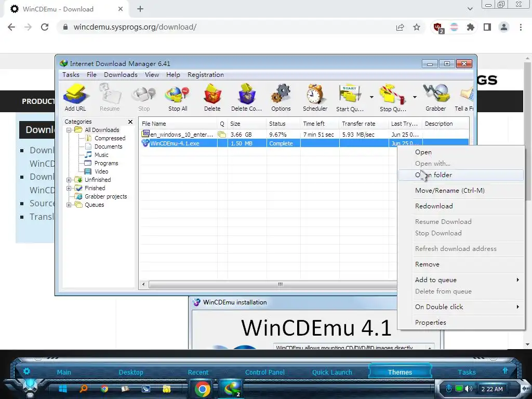Open Chrome three-dot menu
Screen dimensions: 532x399
[x=521, y=27]
